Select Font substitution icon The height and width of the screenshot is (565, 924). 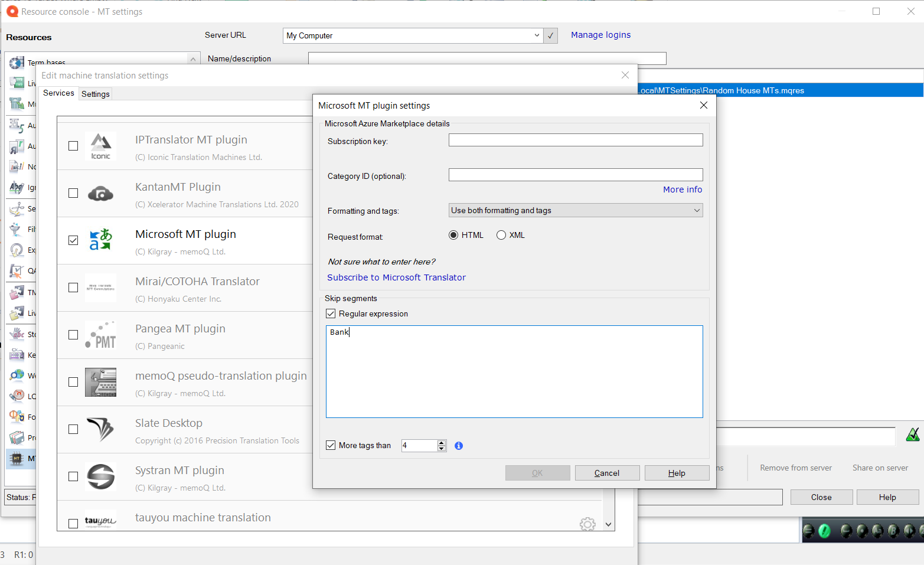tap(17, 417)
